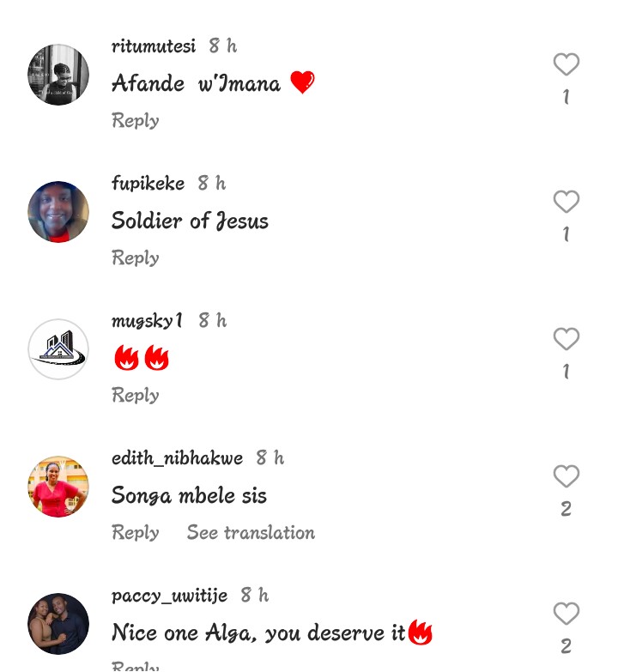
Task: Go to mugsky1's profile via username
Action: [x=147, y=320]
